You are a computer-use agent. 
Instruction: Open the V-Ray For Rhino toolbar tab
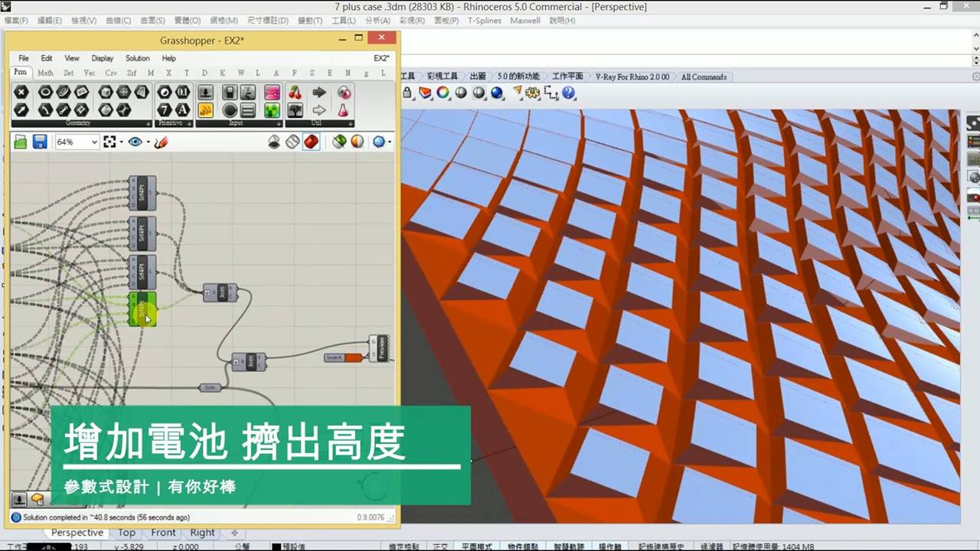632,77
